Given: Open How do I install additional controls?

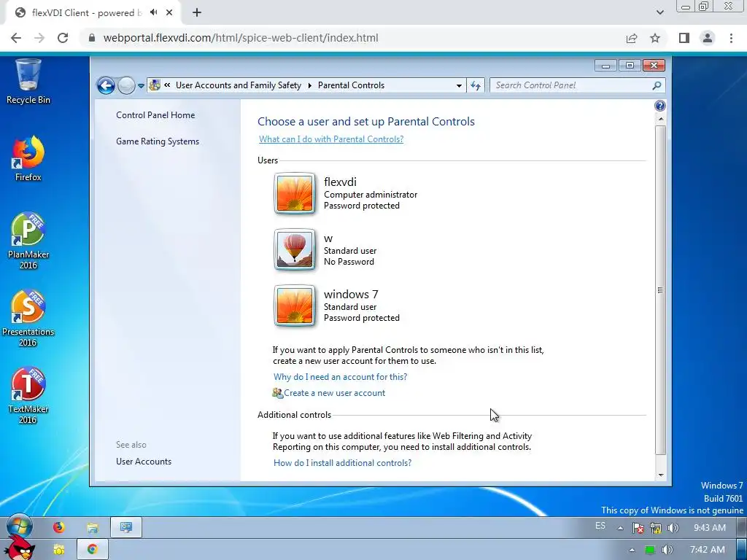Looking at the screenshot, I should 342,463.
